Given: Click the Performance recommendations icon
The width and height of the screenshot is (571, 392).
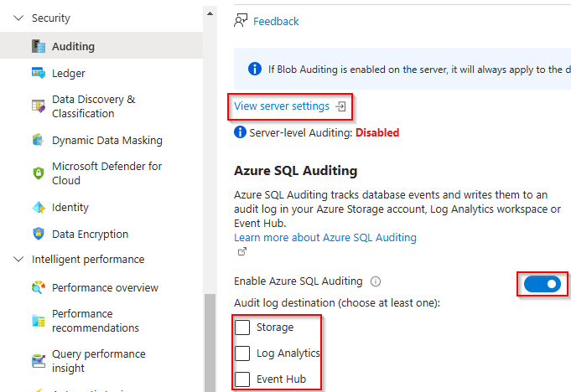Looking at the screenshot, I should (x=39, y=321).
